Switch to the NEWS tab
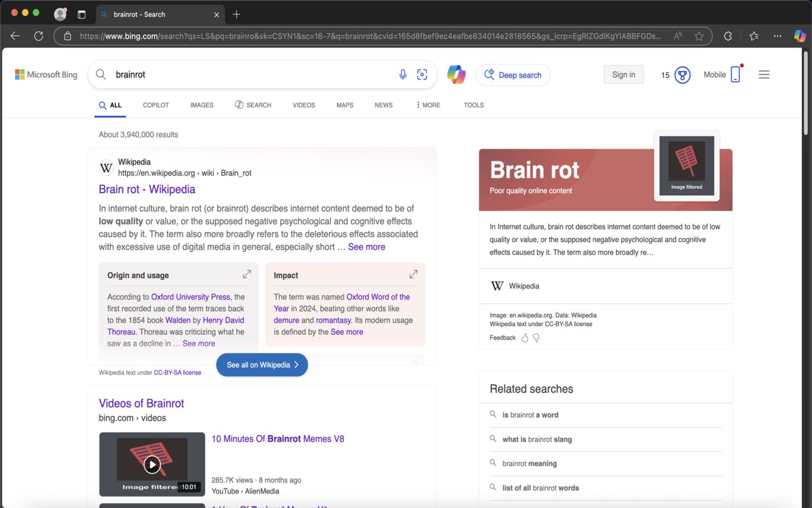 click(384, 105)
